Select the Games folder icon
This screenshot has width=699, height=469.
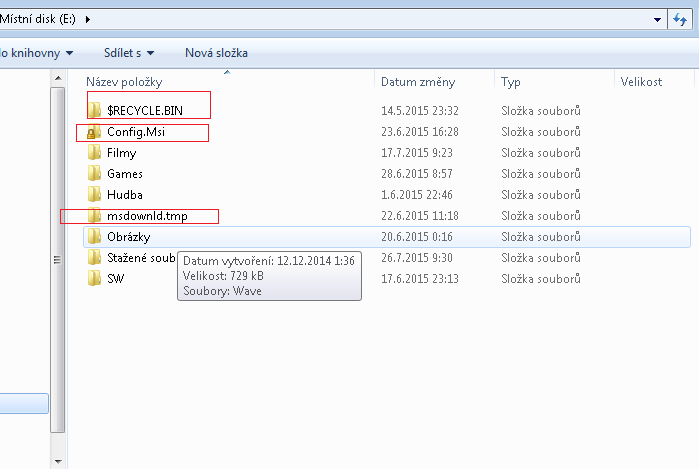click(x=94, y=174)
